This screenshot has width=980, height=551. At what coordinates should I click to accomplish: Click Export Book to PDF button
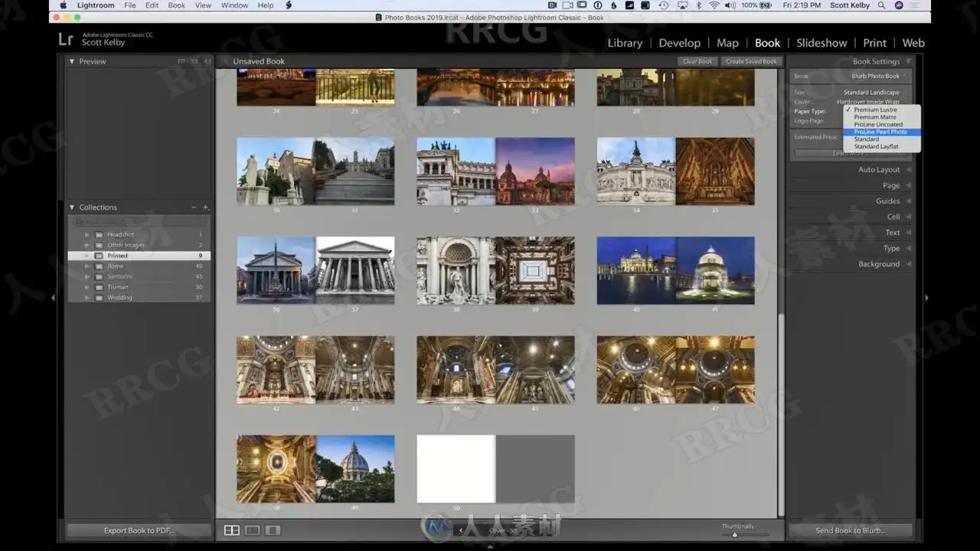[139, 530]
